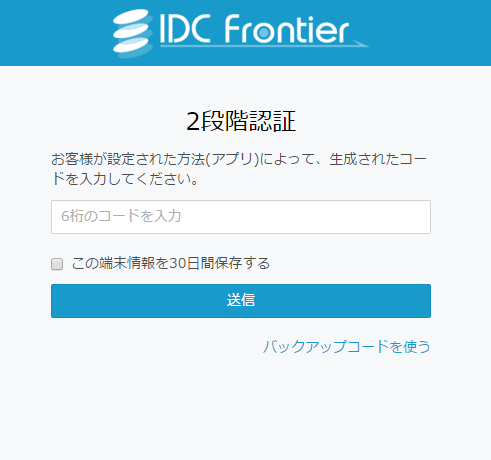
Task: Click the second line ドを入力してください text
Action: 125,179
